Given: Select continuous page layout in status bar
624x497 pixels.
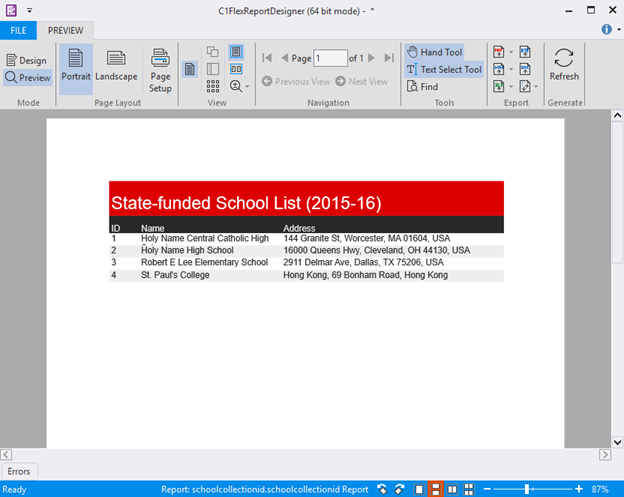Looking at the screenshot, I should point(435,489).
